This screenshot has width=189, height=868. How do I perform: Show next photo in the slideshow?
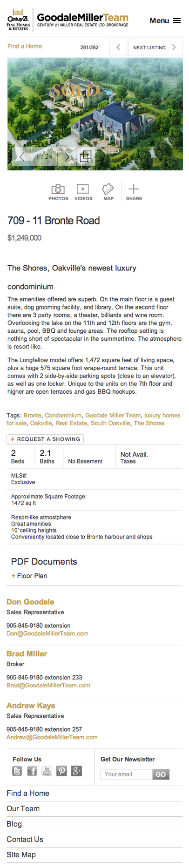point(67,156)
